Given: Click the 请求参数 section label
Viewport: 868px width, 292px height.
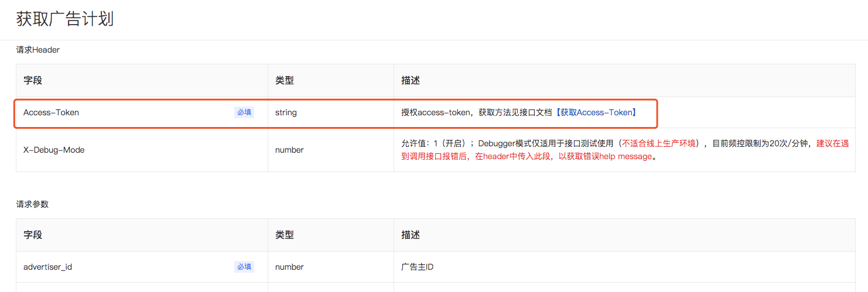Looking at the screenshot, I should tap(32, 204).
